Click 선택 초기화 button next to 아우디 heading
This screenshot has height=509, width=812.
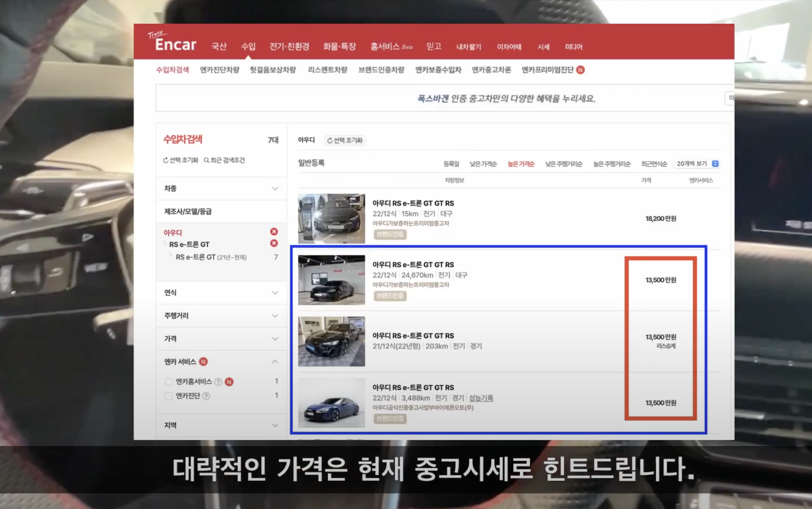pos(345,140)
